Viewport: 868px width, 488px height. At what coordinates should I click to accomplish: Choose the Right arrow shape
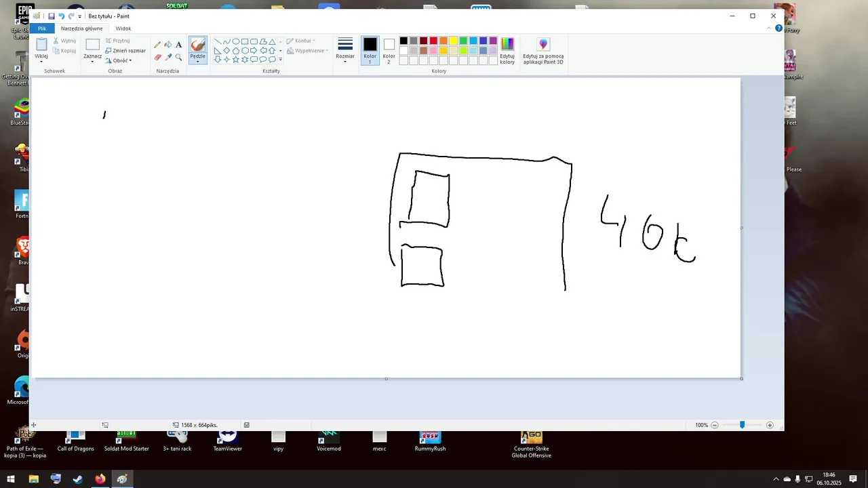[x=254, y=50]
